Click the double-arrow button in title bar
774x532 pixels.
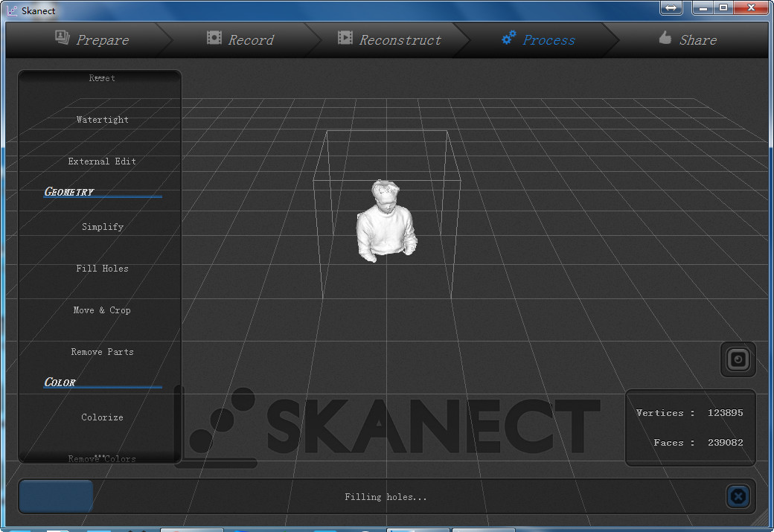[671, 7]
